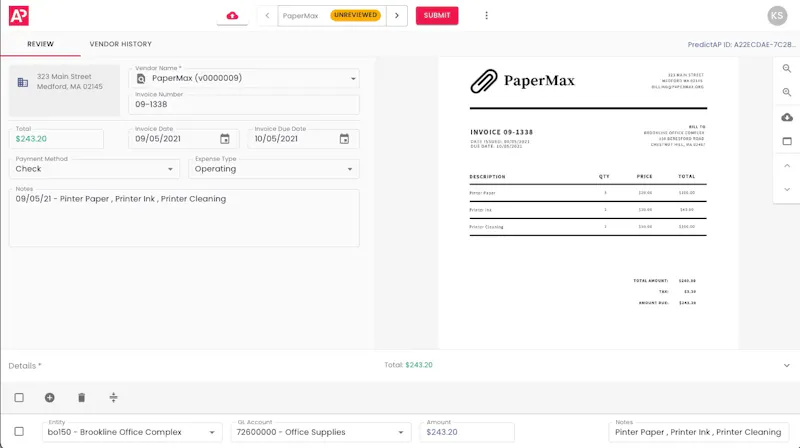Click the AP logo icon

(18, 16)
